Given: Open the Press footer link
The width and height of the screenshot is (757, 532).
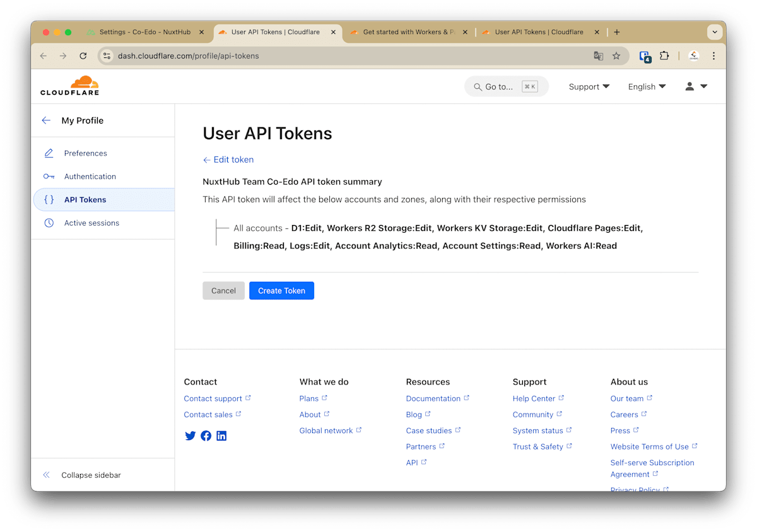Looking at the screenshot, I should point(625,431).
